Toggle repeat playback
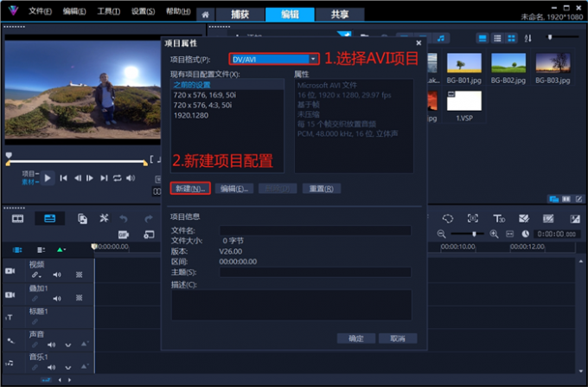 118,178
